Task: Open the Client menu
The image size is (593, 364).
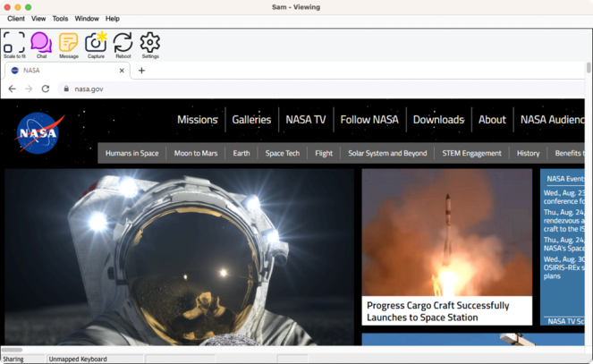Action: pos(15,18)
